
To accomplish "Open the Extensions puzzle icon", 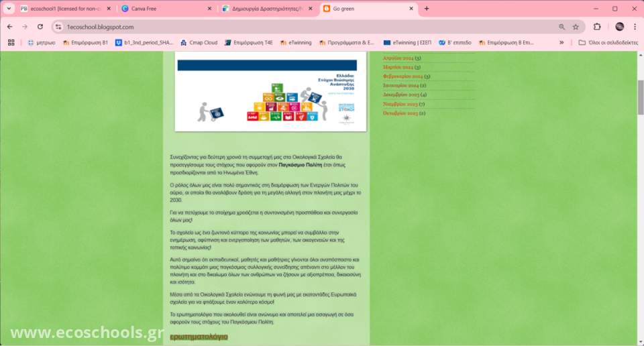I will click(x=597, y=27).
